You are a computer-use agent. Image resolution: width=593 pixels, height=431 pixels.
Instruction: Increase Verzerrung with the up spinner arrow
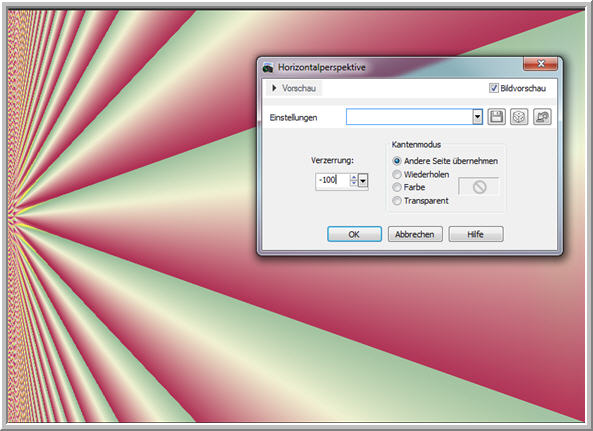point(354,177)
